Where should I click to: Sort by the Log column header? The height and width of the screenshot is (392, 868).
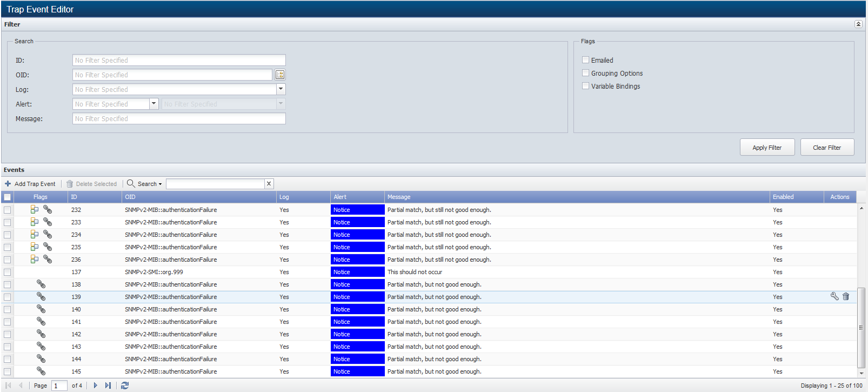303,197
